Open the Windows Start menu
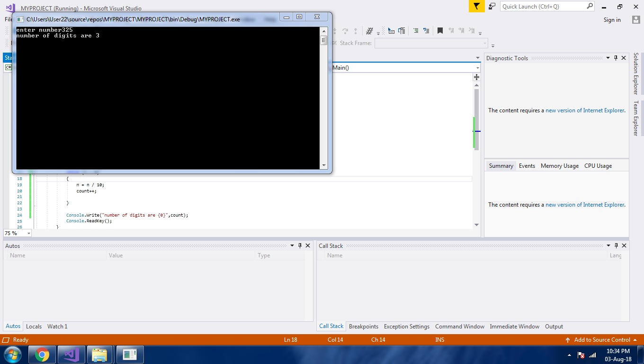Image resolution: width=644 pixels, height=364 pixels. point(13,354)
